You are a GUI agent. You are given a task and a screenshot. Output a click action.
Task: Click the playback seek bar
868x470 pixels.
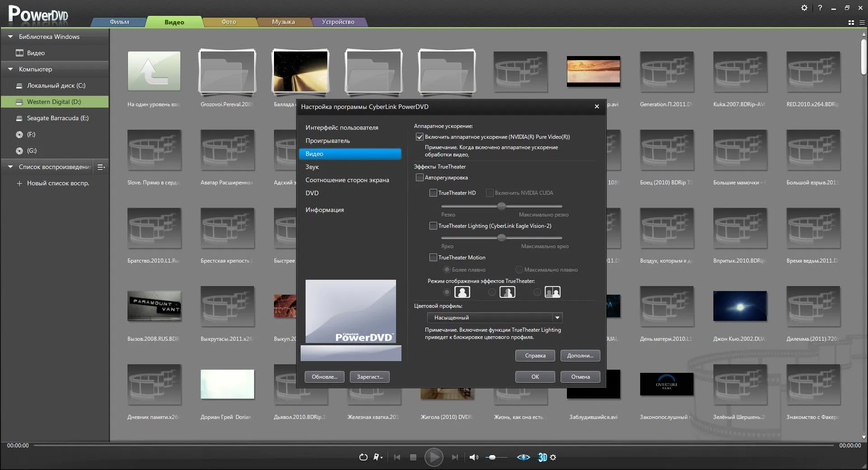tap(434, 446)
